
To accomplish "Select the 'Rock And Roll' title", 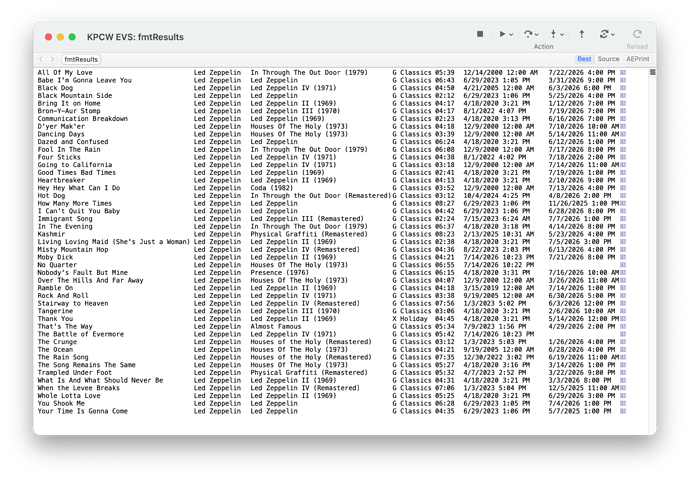I will point(63,296).
